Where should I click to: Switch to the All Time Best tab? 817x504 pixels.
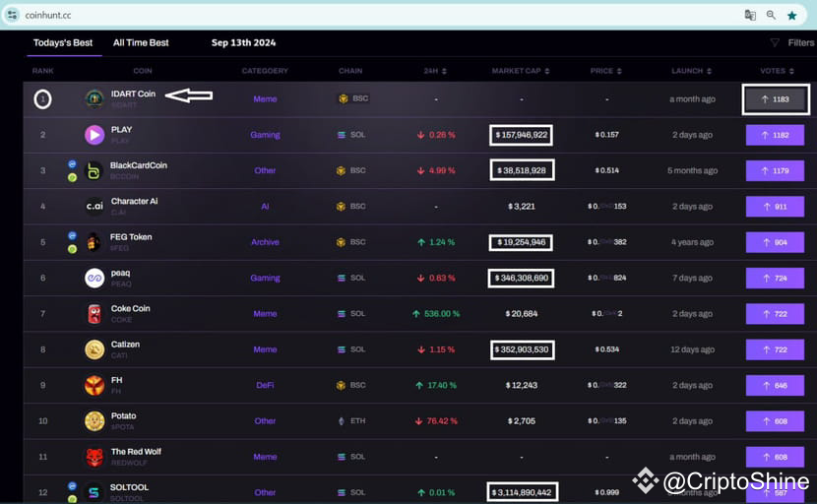coord(141,42)
